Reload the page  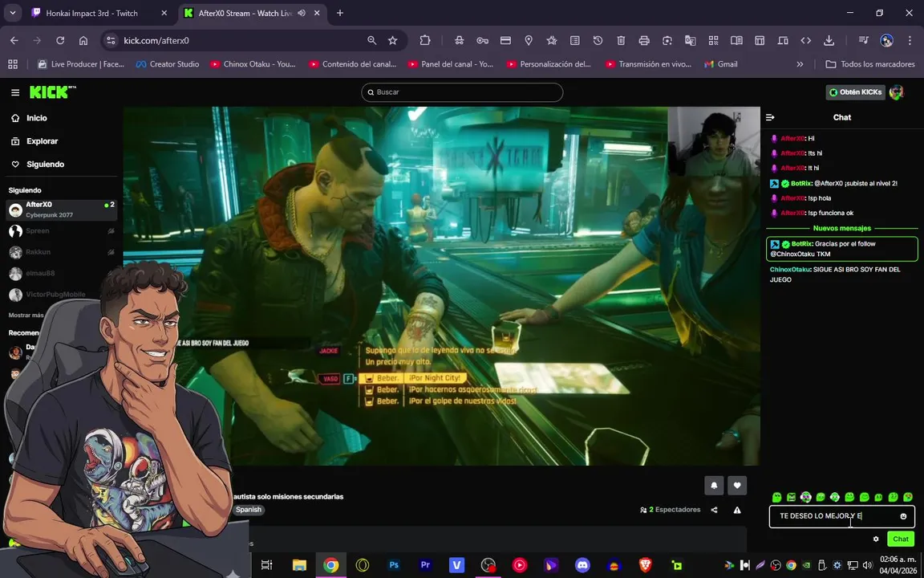pos(60,41)
